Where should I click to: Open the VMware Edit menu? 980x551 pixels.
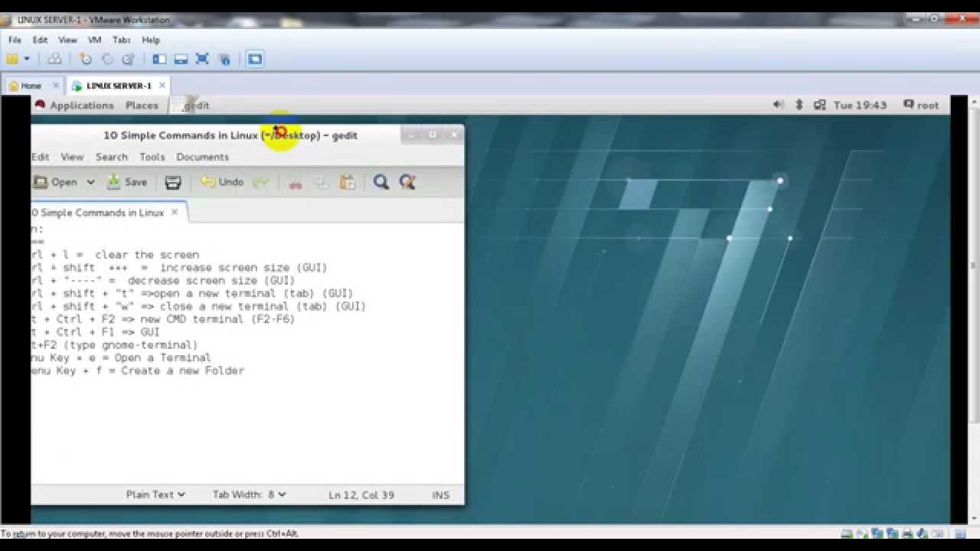[x=40, y=40]
